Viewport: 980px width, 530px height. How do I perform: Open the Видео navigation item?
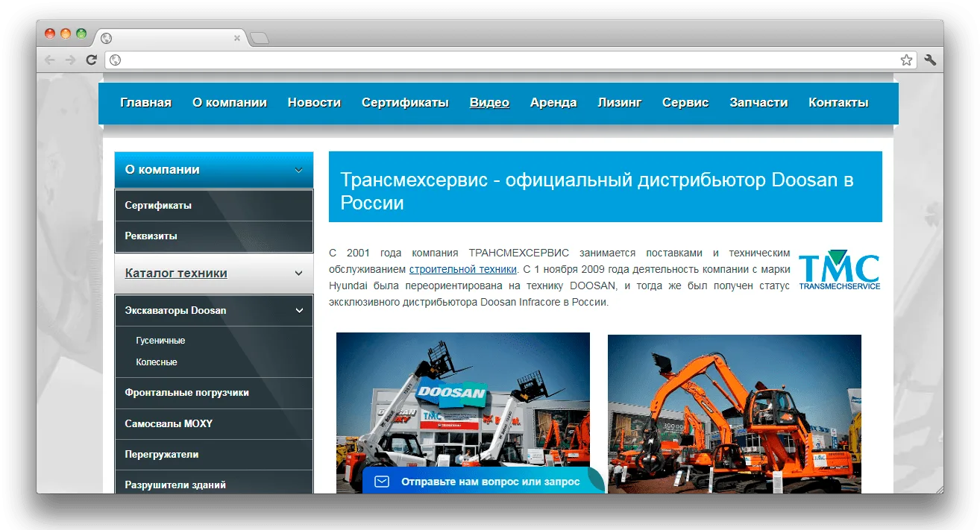coord(489,103)
